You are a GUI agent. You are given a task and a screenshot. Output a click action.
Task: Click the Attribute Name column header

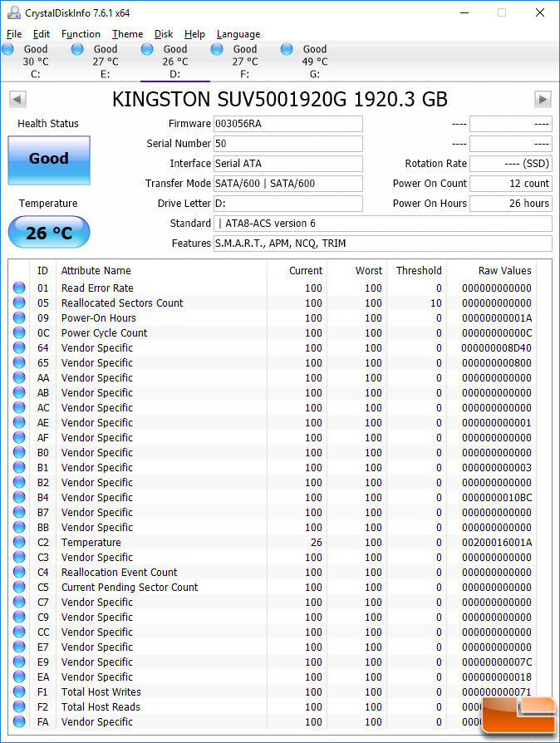tap(161, 271)
